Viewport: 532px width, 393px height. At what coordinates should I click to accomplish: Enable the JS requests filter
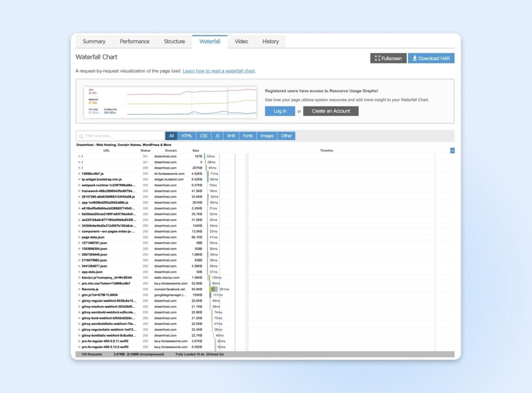(217, 136)
